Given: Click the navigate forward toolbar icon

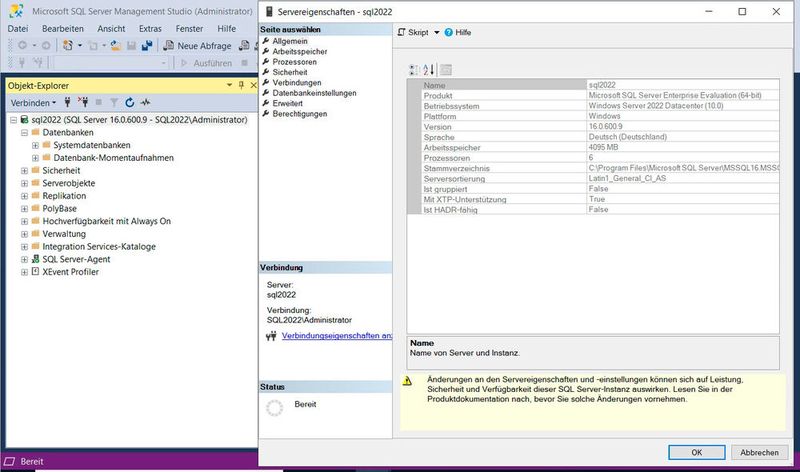Looking at the screenshot, I should pyautogui.click(x=46, y=45).
